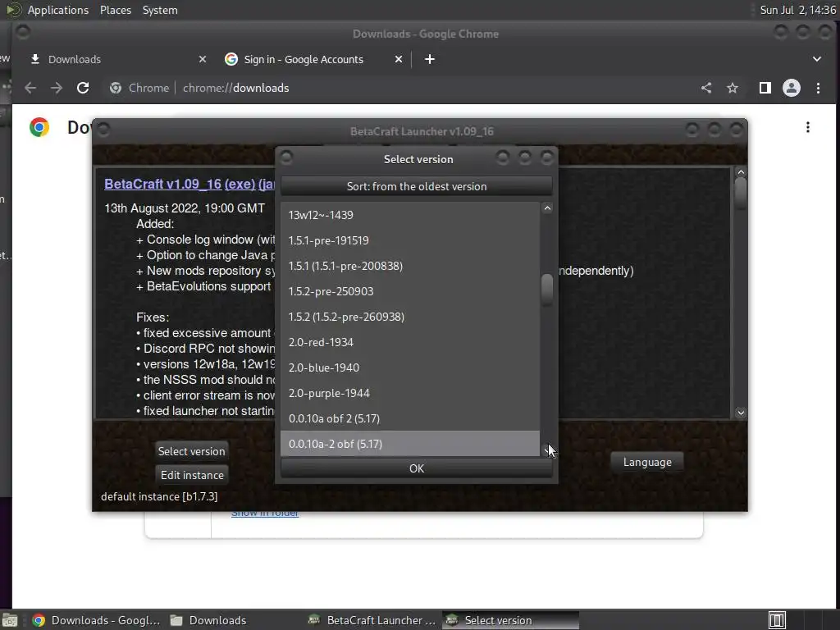
Task: Click changelog scroll down arrow in launcher
Action: (741, 413)
